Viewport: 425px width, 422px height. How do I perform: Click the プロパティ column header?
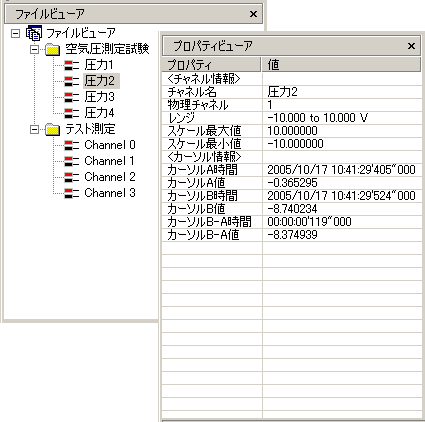(211, 64)
